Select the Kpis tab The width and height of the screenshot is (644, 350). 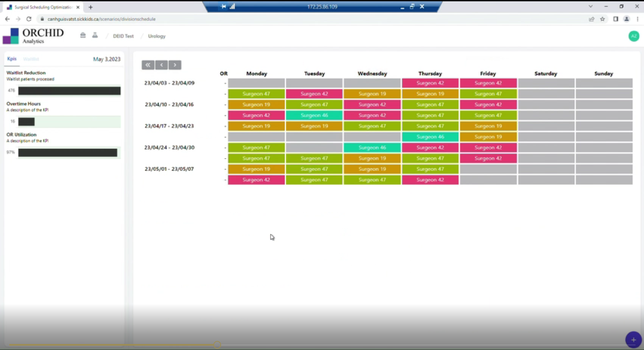pos(12,59)
